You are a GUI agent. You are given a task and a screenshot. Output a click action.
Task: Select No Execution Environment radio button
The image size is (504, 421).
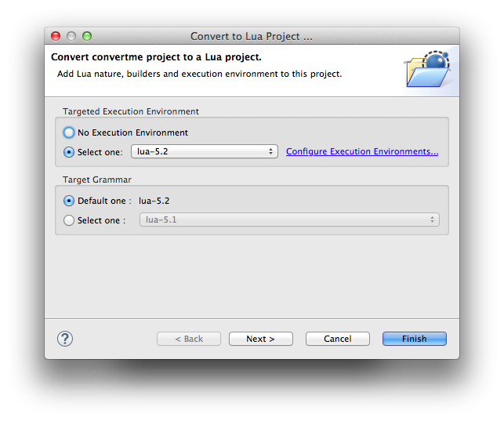coord(69,132)
